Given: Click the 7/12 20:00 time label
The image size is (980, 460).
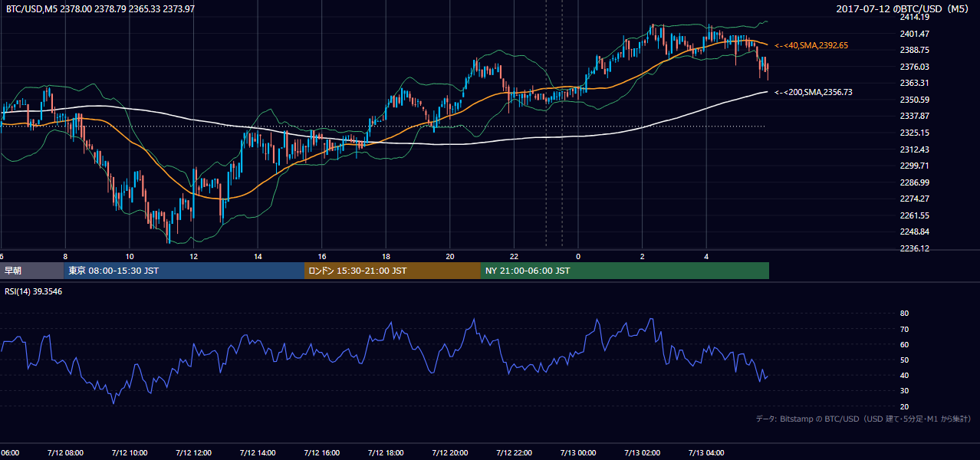Looking at the screenshot, I should 450,453.
